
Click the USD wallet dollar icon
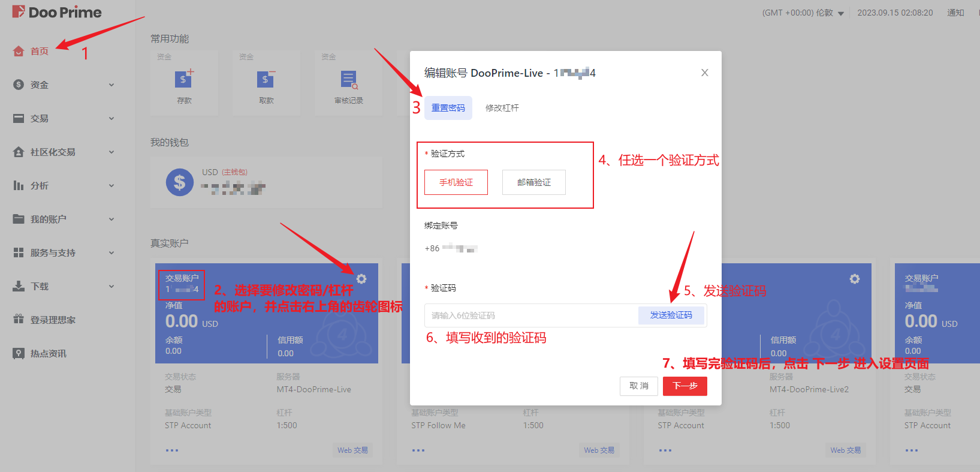point(180,182)
